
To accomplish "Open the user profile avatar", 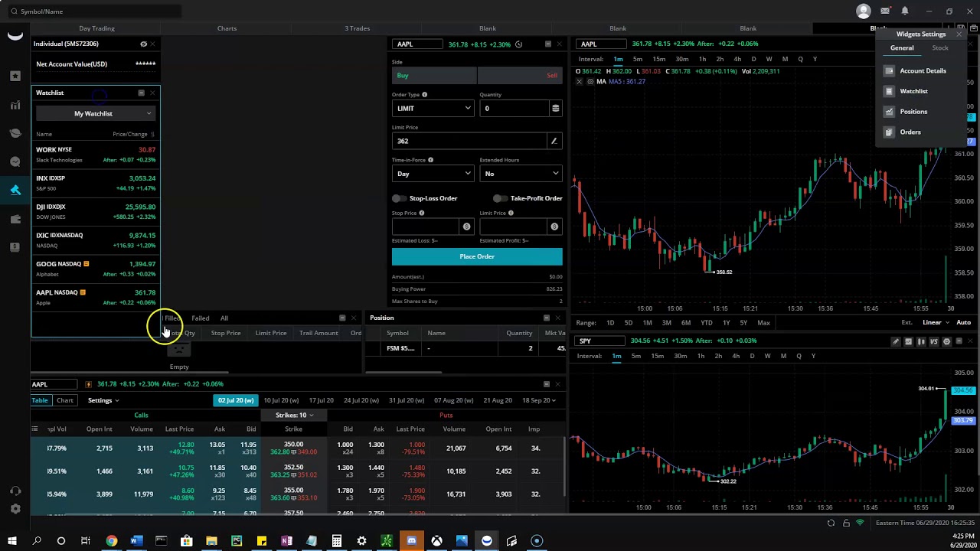I will [x=864, y=11].
